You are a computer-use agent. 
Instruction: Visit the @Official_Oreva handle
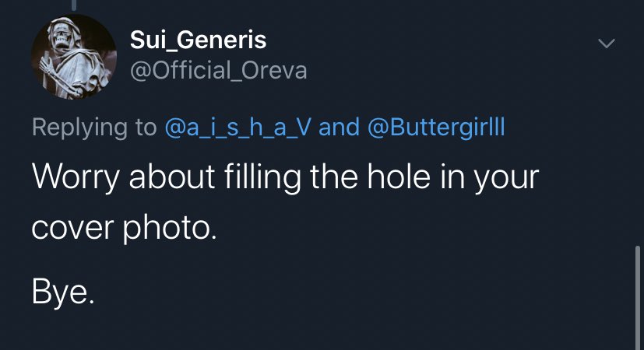218,71
